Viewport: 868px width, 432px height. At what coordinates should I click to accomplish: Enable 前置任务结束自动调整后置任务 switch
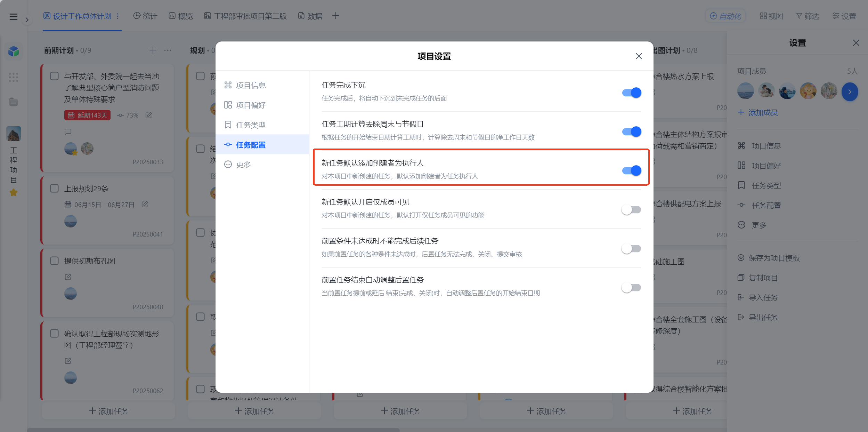coord(631,287)
